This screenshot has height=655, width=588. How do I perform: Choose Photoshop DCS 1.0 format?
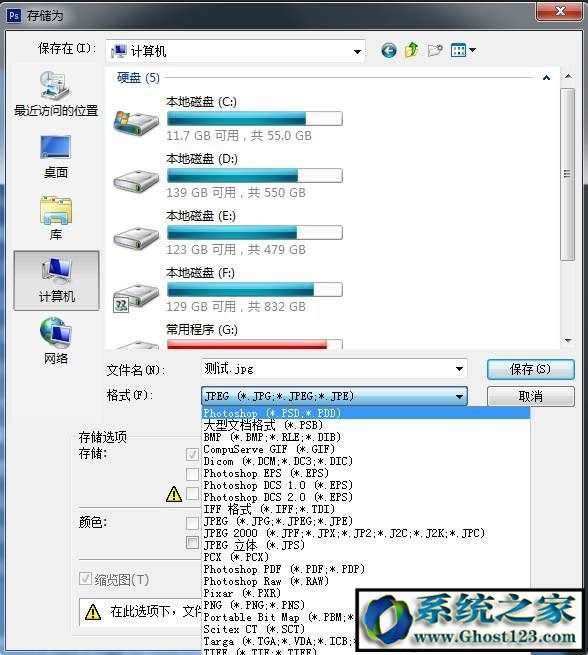tap(365, 485)
